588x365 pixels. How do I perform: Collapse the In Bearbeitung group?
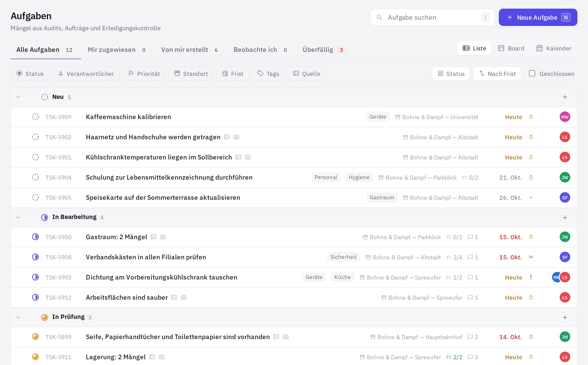[18, 218]
